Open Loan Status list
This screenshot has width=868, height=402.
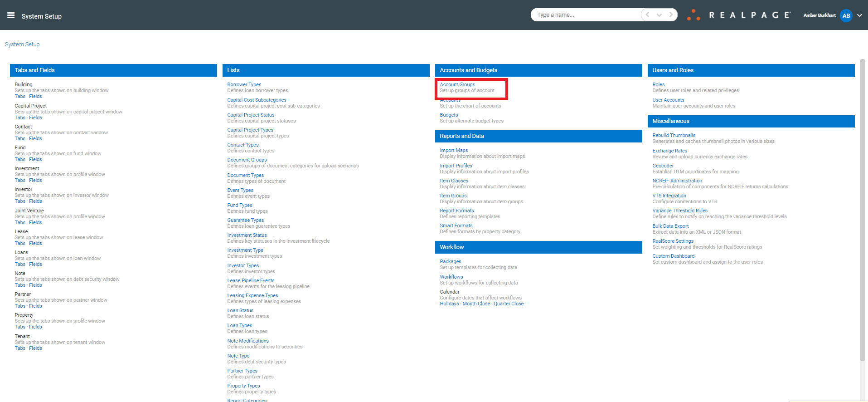coord(240,310)
